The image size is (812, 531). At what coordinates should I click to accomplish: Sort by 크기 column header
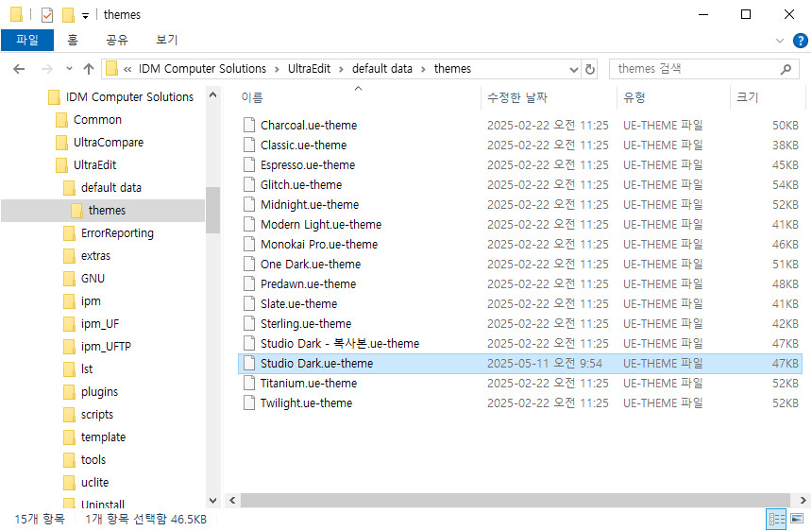[x=747, y=97]
